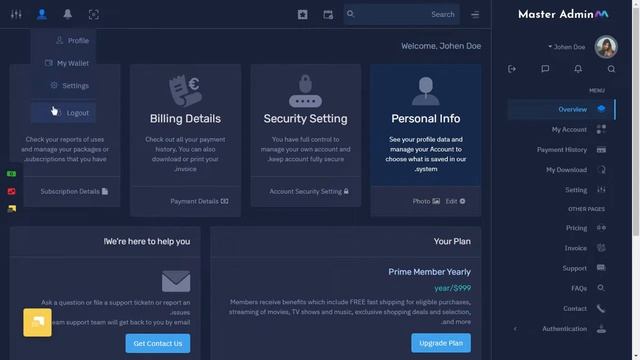This screenshot has height=360, width=640.
Task: Open the yellow floating chat button
Action: [x=38, y=322]
